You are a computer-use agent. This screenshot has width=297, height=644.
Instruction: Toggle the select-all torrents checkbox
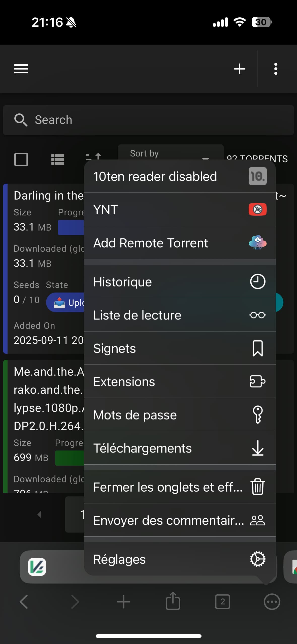click(x=21, y=159)
